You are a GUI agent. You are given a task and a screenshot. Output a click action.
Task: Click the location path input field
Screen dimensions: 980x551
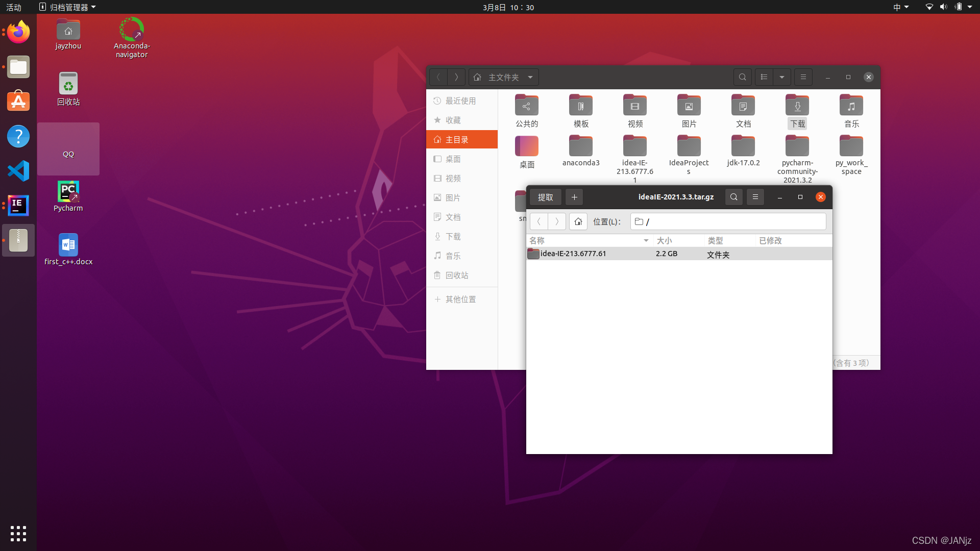[728, 221]
